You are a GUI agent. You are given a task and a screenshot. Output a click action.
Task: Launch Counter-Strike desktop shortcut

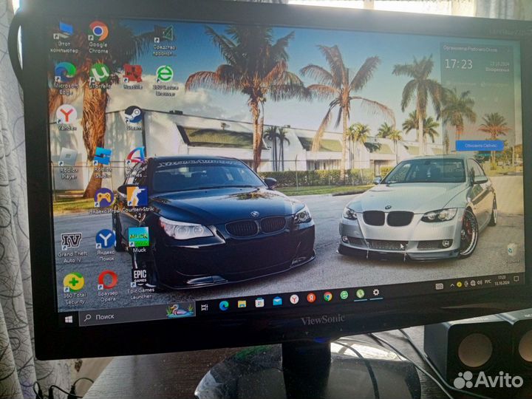point(137,197)
